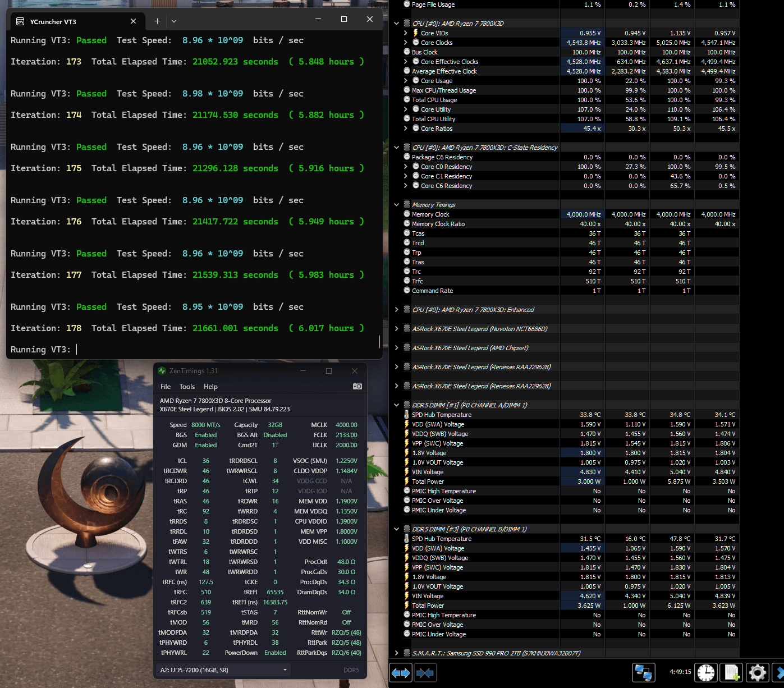The height and width of the screenshot is (688, 784).
Task: Click the terminal window vertical scrollbar
Action: (379, 341)
